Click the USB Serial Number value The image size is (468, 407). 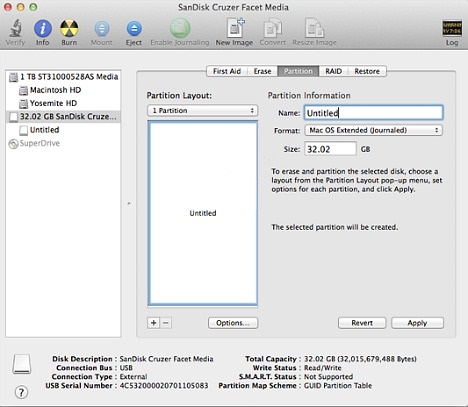tap(164, 386)
